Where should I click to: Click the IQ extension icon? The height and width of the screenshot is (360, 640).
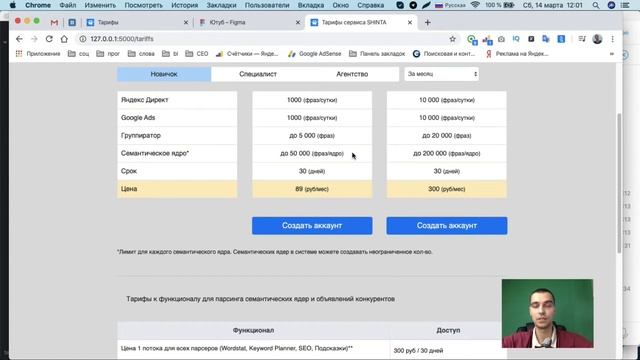tap(516, 39)
